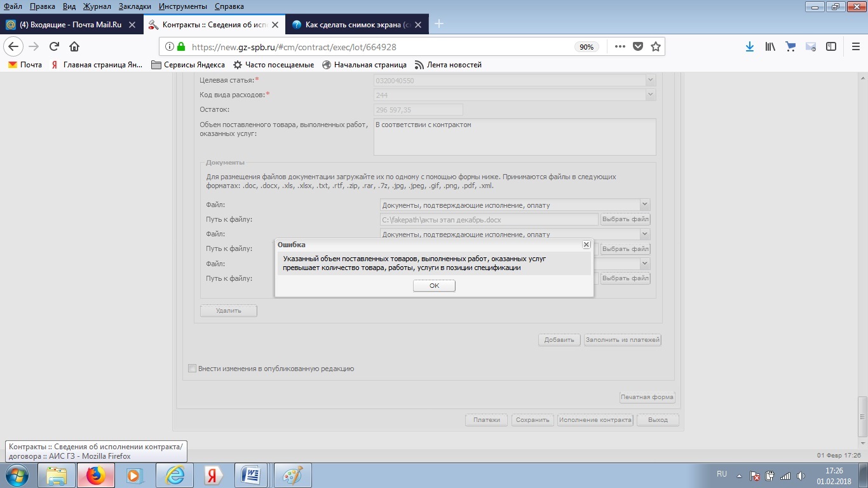Click the secure connection padlock icon
Image resolution: width=868 pixels, height=488 pixels.
(x=181, y=46)
